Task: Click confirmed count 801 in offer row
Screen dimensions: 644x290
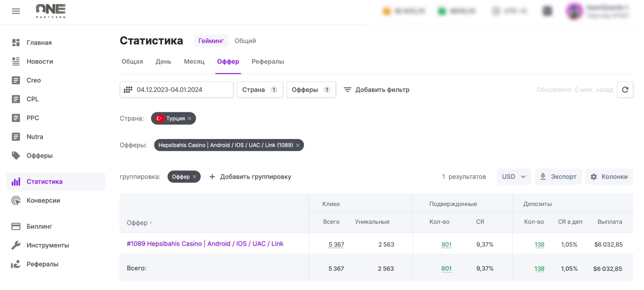Action: pyautogui.click(x=447, y=244)
